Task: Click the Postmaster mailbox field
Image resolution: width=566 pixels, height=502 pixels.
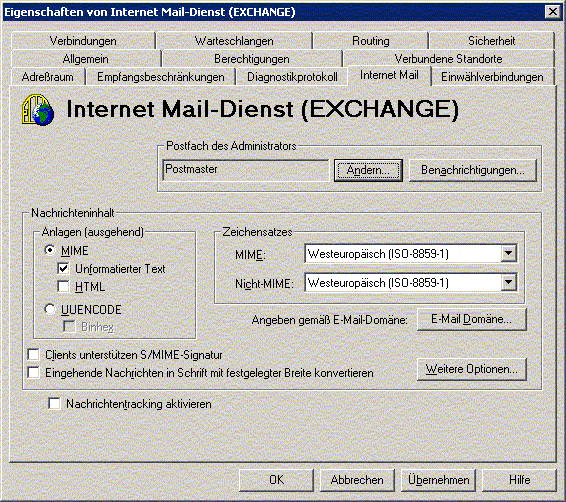Action: click(245, 170)
